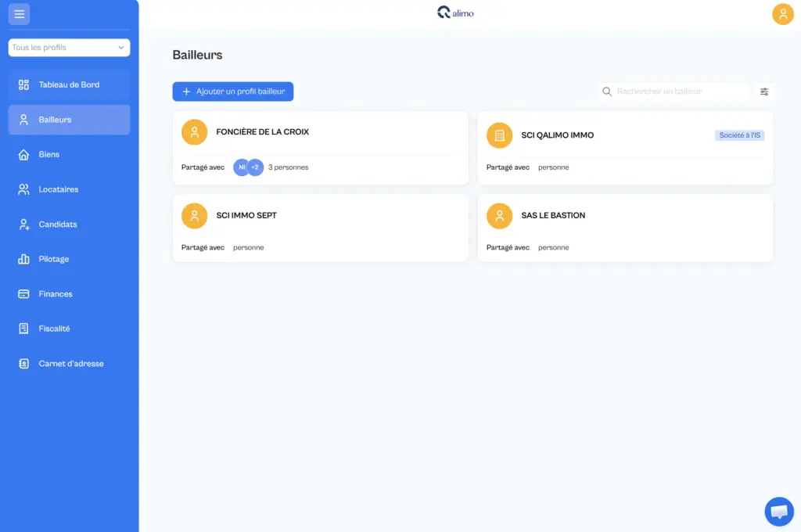Open the Finances menu item
The width and height of the screenshot is (801, 532).
pos(69,294)
